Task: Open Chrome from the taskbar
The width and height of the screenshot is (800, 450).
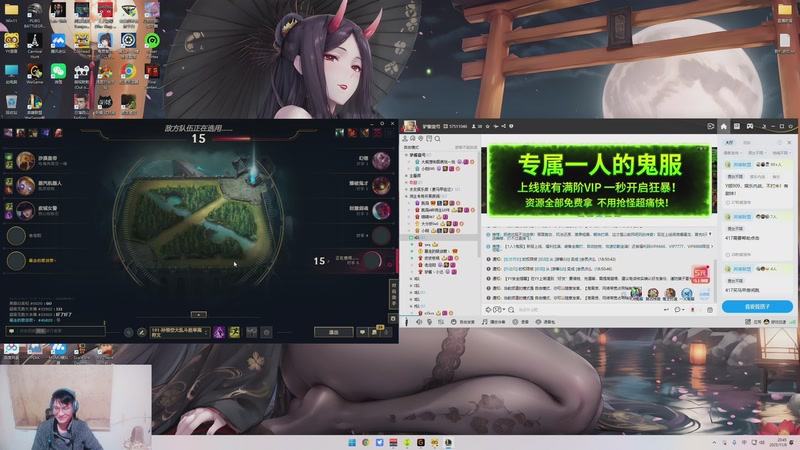Action: (366, 442)
